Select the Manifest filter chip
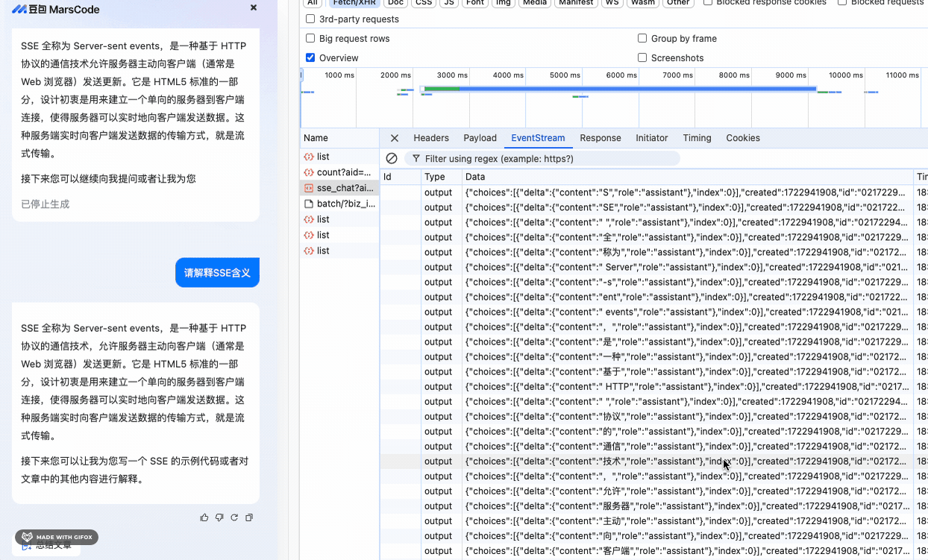 point(577,3)
